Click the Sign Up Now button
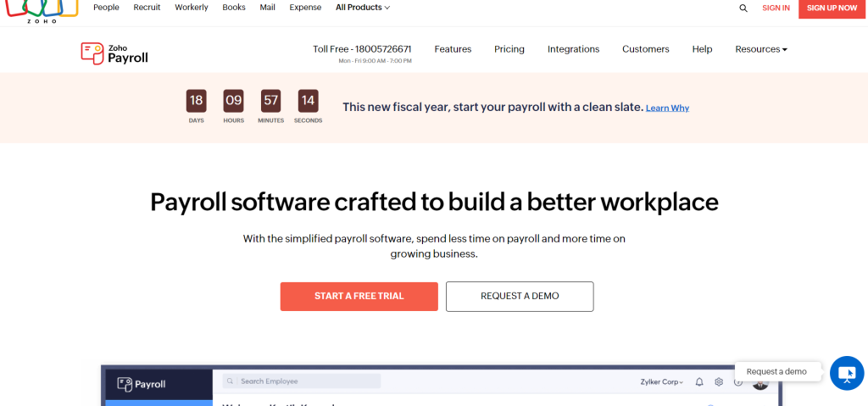Viewport: 868px width, 406px height. [832, 8]
